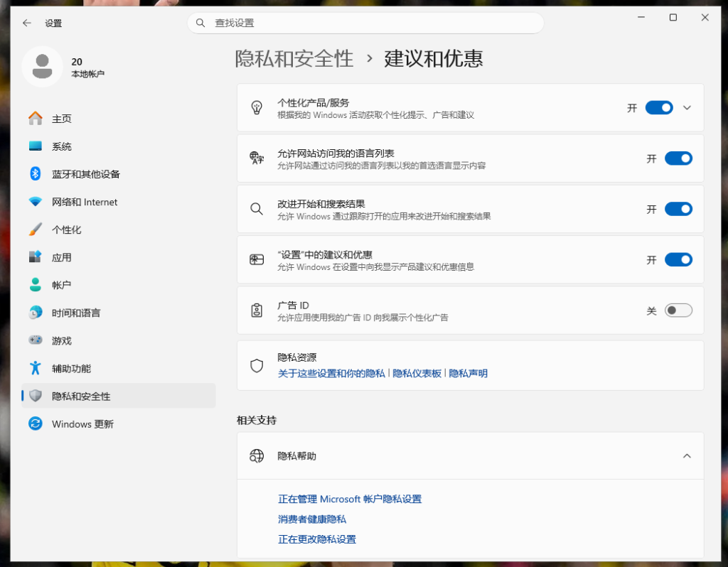Click the globe icon beside 隐私帮助
This screenshot has width=728, height=567.
[257, 456]
